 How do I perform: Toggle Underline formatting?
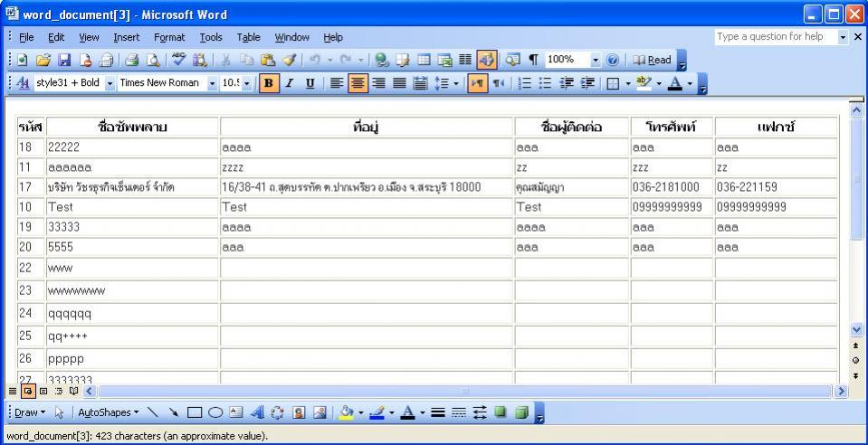tap(310, 83)
